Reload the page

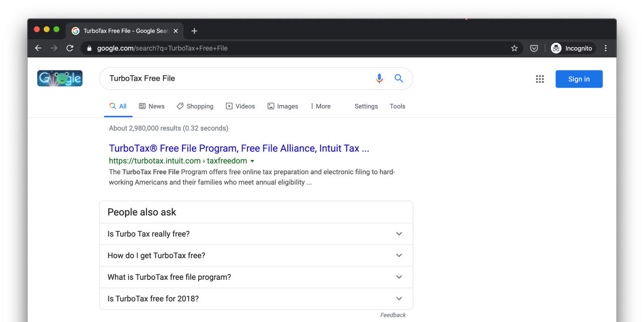(x=70, y=48)
